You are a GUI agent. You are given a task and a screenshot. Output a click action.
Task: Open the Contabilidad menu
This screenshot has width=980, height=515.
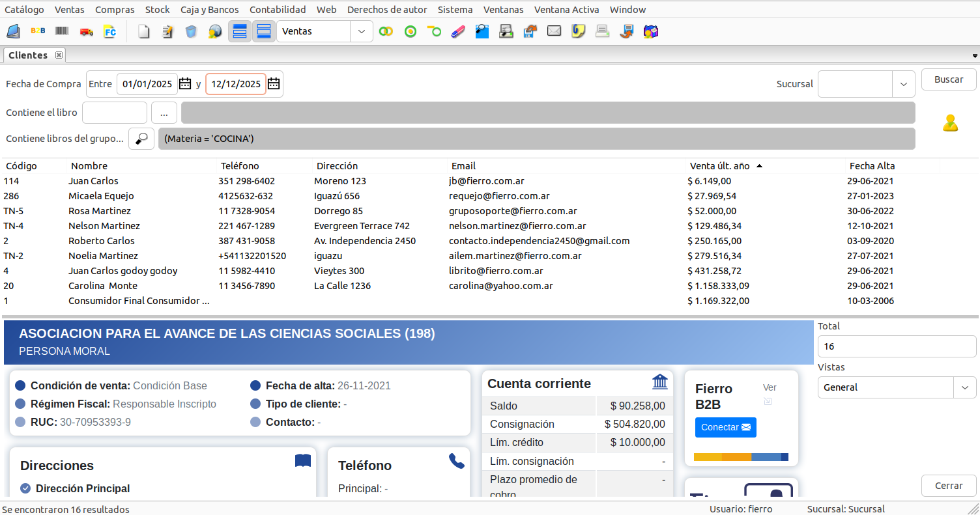[278, 10]
